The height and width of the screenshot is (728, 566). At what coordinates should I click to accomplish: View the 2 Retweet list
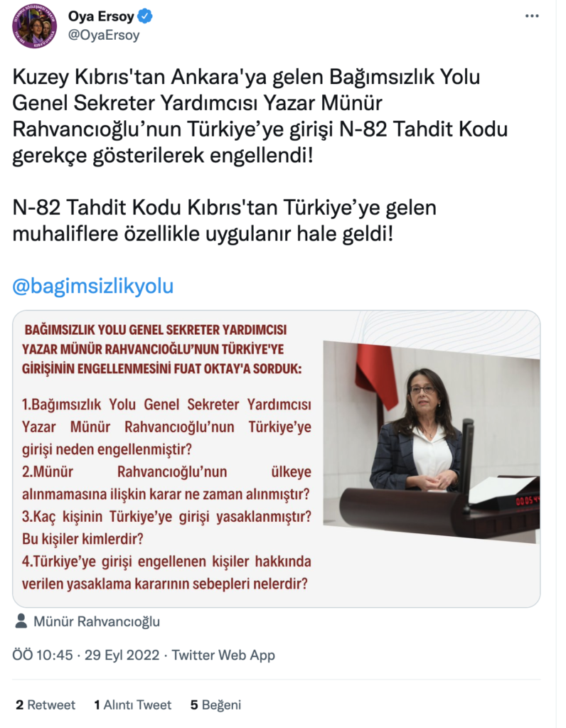click(45, 705)
